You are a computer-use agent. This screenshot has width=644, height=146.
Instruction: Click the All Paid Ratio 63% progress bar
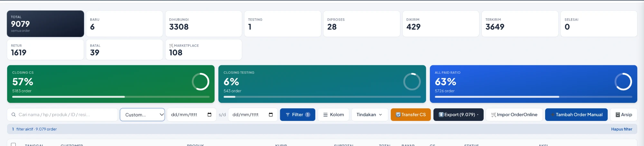[534, 97]
